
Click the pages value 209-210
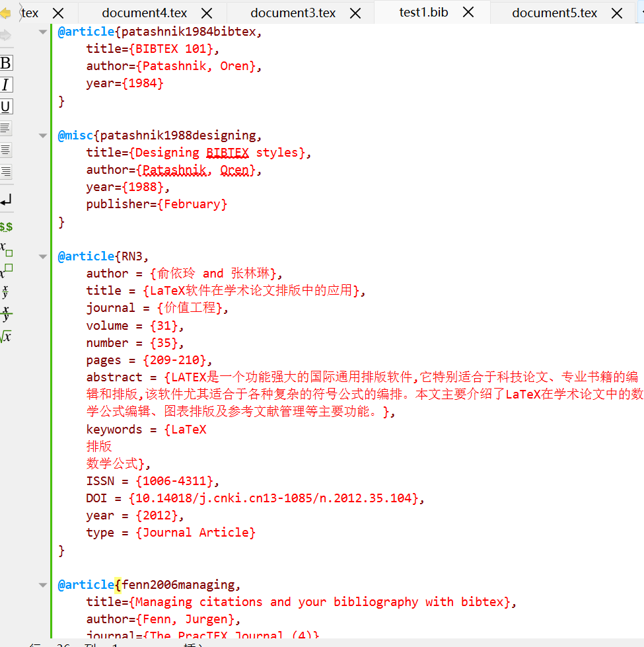174,360
